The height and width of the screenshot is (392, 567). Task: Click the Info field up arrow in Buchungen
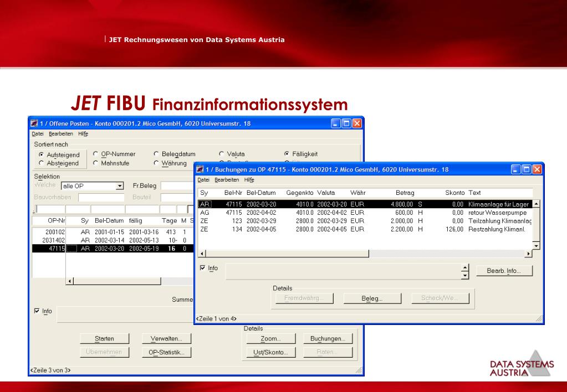pos(465,268)
